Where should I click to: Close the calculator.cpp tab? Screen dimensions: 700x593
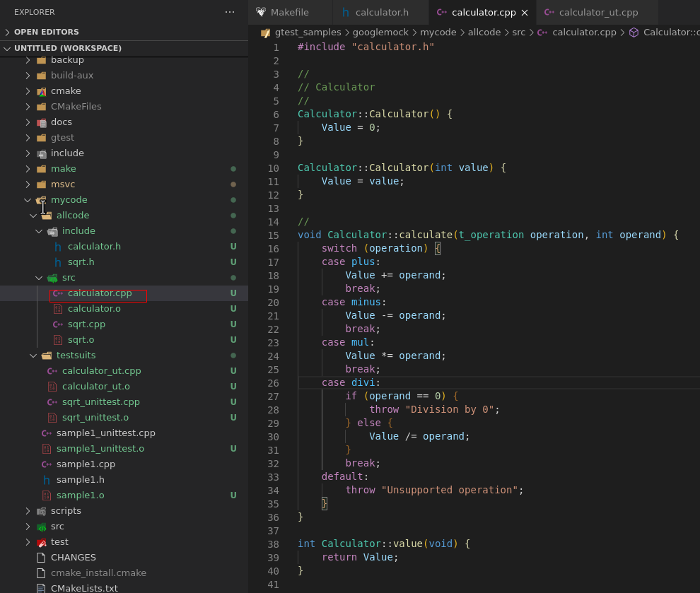525,13
